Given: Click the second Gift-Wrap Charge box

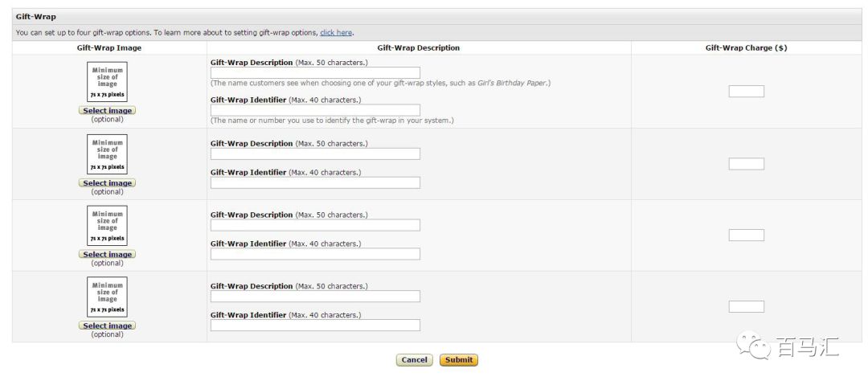Looking at the screenshot, I should tap(746, 164).
